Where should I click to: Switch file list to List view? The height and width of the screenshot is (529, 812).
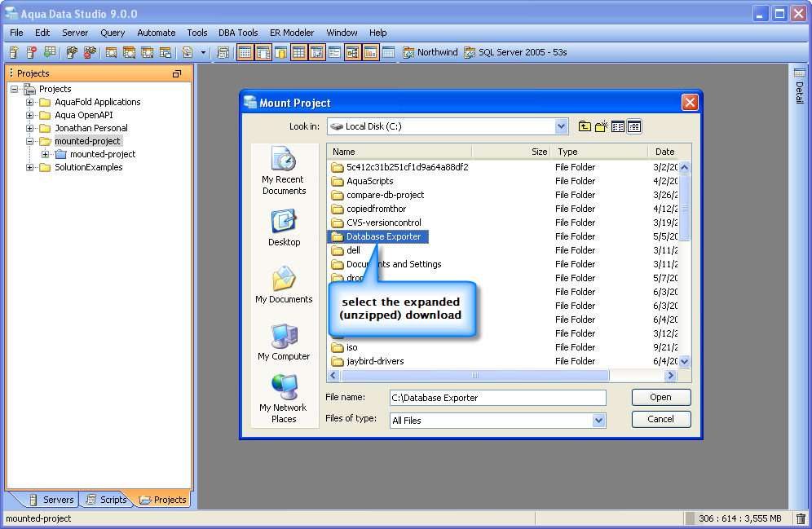pyautogui.click(x=618, y=126)
